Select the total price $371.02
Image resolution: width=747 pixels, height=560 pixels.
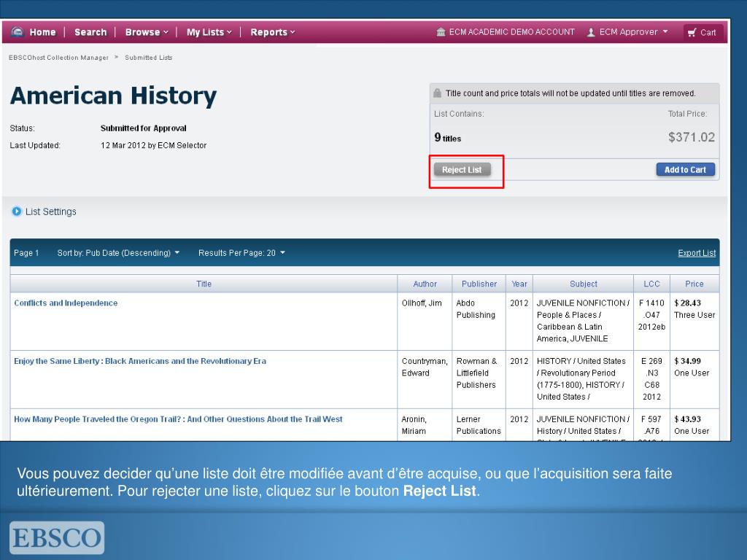[692, 137]
